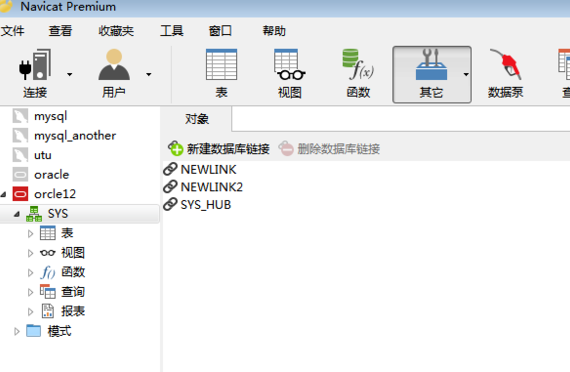Viewport: 570px width, 372px height.
Task: Open the 连接 (Connection) toolbar icon
Action: [35, 65]
